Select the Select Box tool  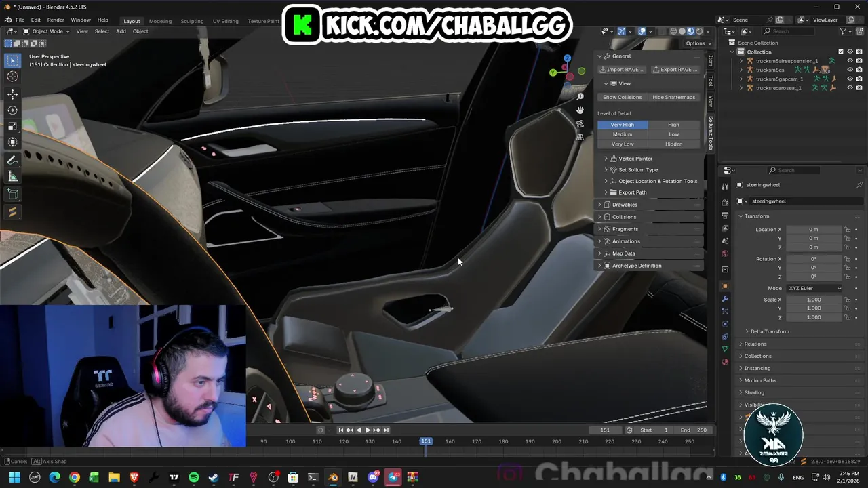pyautogui.click(x=12, y=60)
